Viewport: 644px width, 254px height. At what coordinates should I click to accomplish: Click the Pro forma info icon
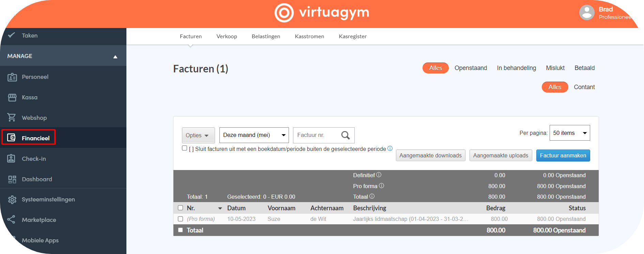click(382, 186)
